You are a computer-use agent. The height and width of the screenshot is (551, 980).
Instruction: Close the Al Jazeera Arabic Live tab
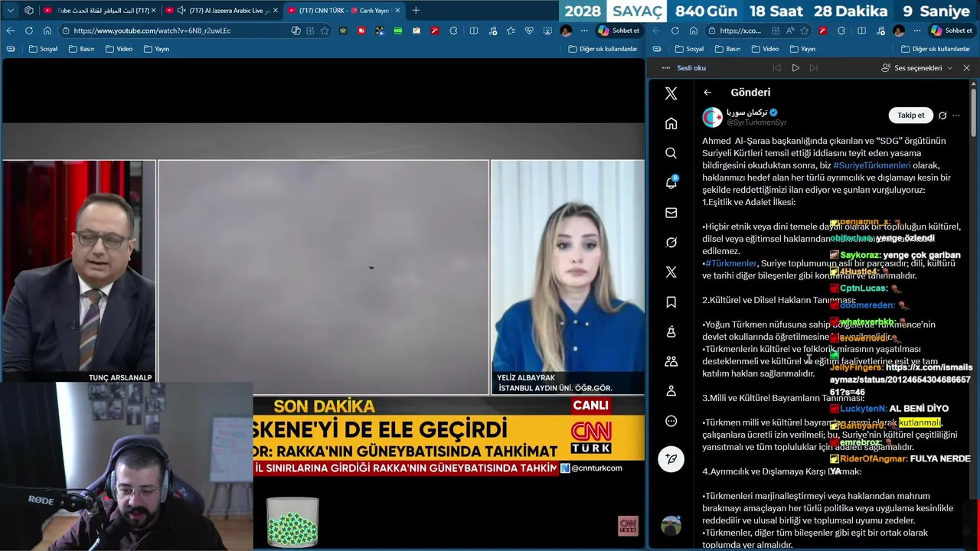(275, 10)
